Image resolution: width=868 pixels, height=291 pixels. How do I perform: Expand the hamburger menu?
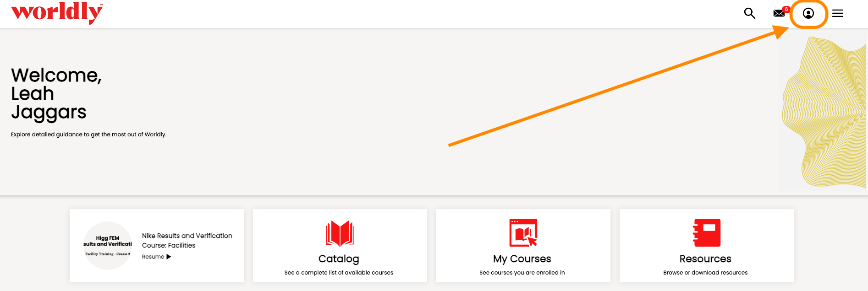[838, 13]
